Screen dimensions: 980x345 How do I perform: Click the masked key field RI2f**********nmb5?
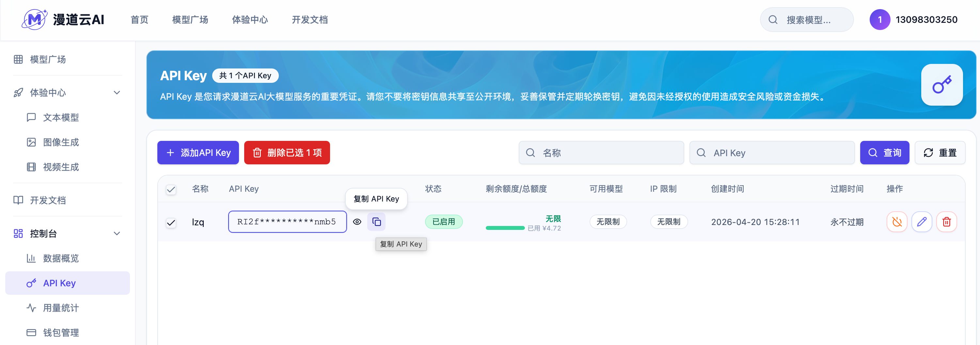tap(287, 222)
